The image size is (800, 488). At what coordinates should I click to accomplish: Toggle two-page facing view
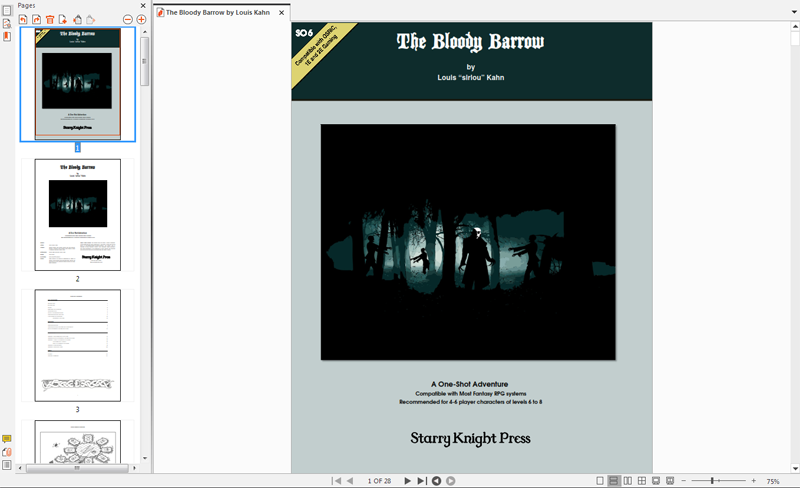point(628,481)
